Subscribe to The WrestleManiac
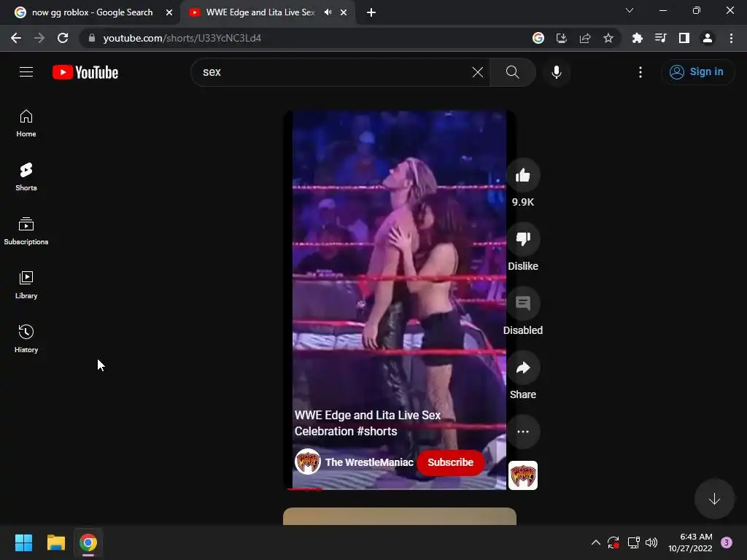747x560 pixels. coord(450,462)
